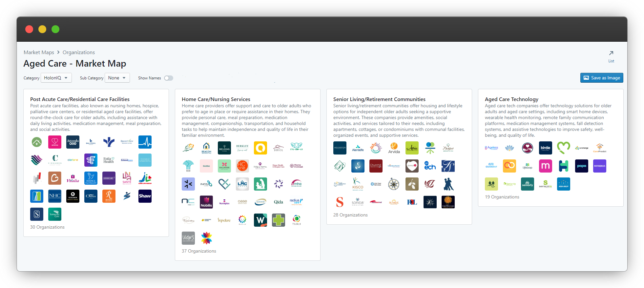Select the Clariane logo

tap(73, 160)
